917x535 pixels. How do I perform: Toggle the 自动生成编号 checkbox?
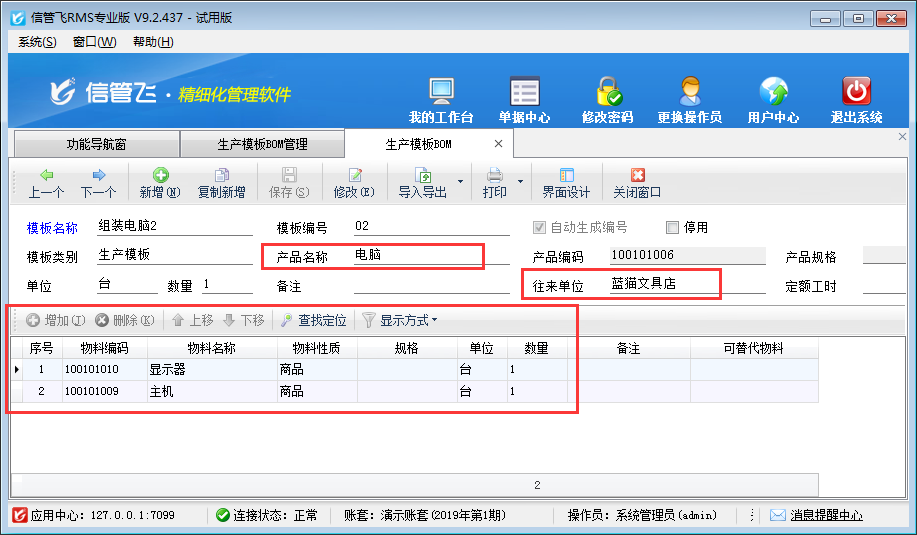coord(541,227)
